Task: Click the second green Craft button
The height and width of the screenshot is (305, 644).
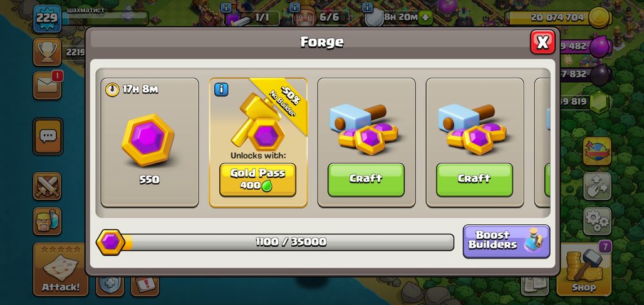Action: [x=474, y=180]
